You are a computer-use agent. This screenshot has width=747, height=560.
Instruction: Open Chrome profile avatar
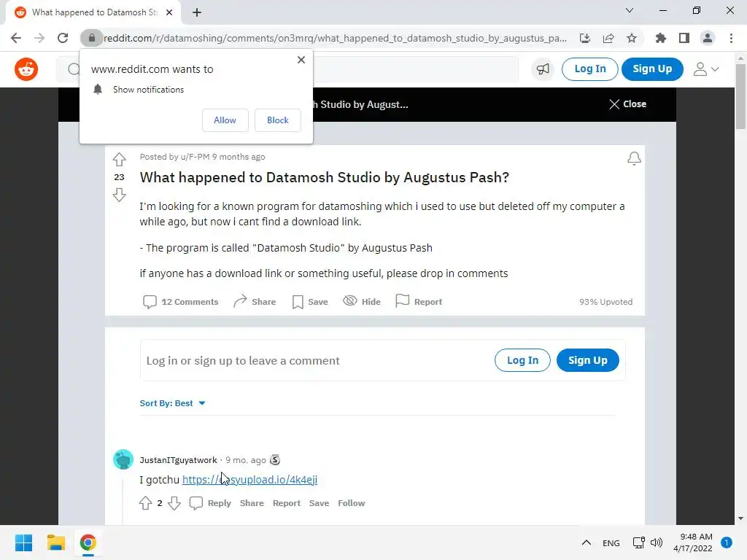point(708,38)
